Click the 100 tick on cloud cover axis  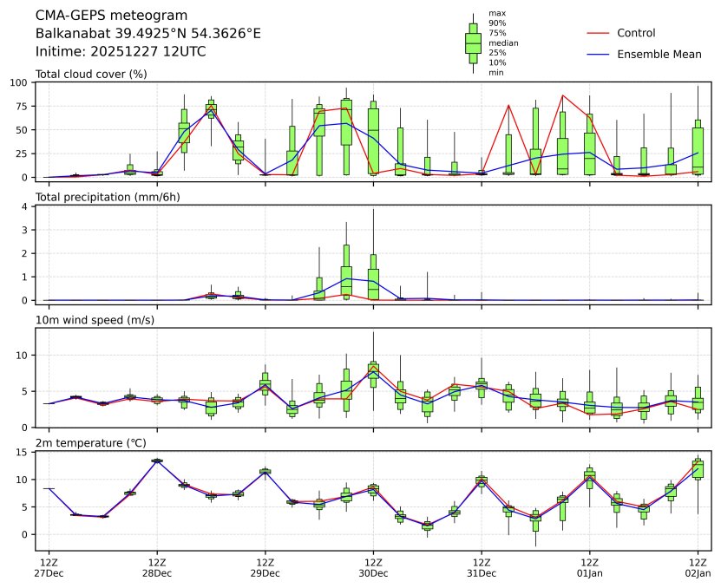pyautogui.click(x=19, y=82)
